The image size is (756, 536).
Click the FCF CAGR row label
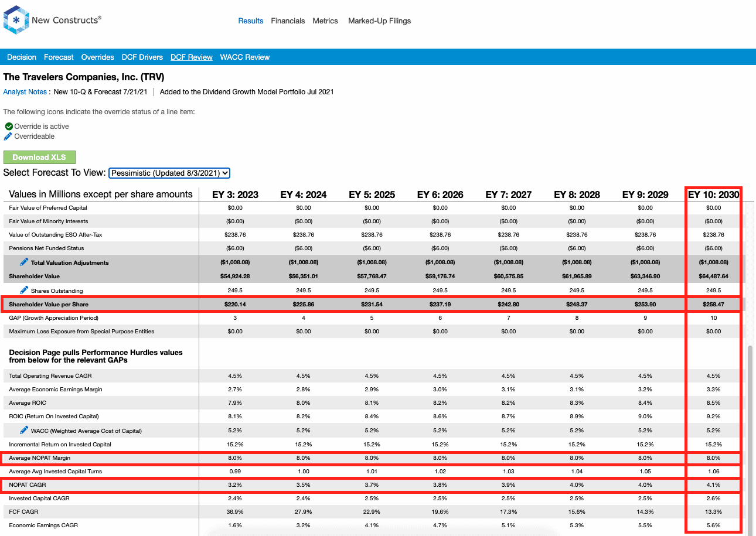point(23,512)
